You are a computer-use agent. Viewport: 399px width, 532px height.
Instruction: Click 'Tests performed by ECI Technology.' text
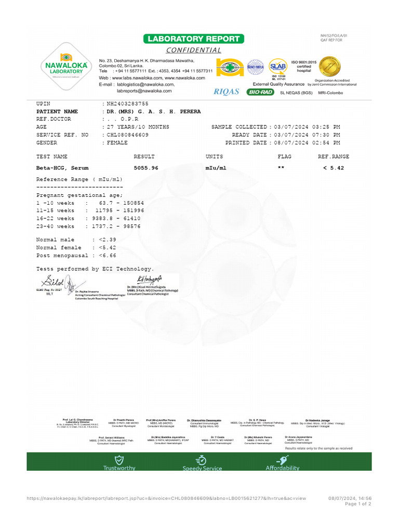(x=95, y=269)
